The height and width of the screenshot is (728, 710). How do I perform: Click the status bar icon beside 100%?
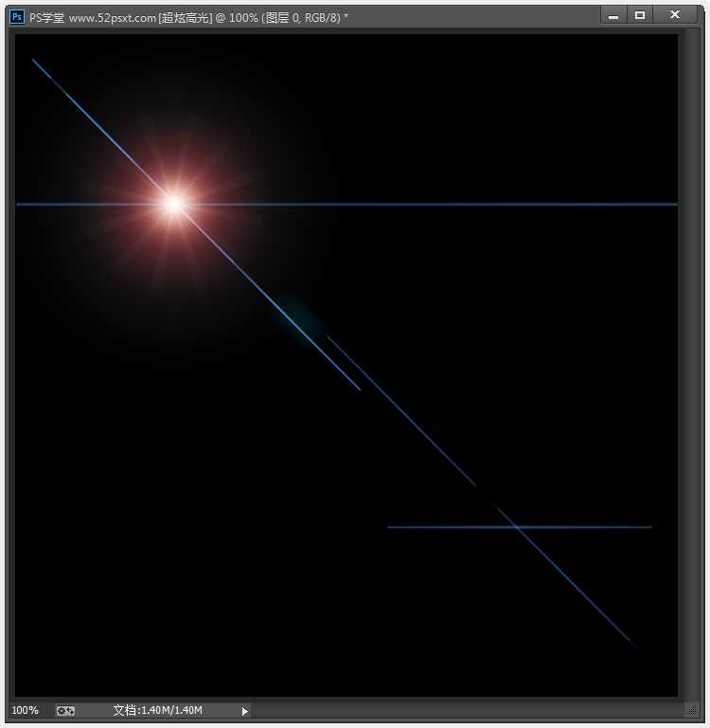(65, 711)
